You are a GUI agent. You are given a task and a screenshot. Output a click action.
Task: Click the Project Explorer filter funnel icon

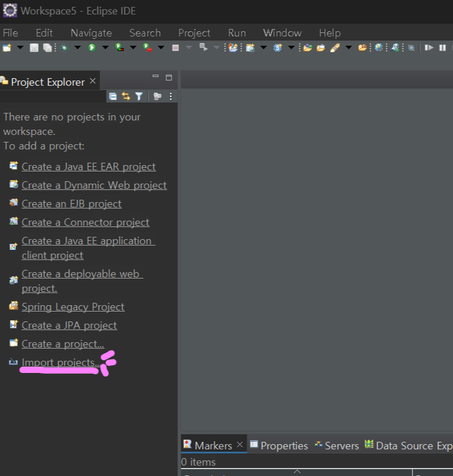pyautogui.click(x=139, y=97)
